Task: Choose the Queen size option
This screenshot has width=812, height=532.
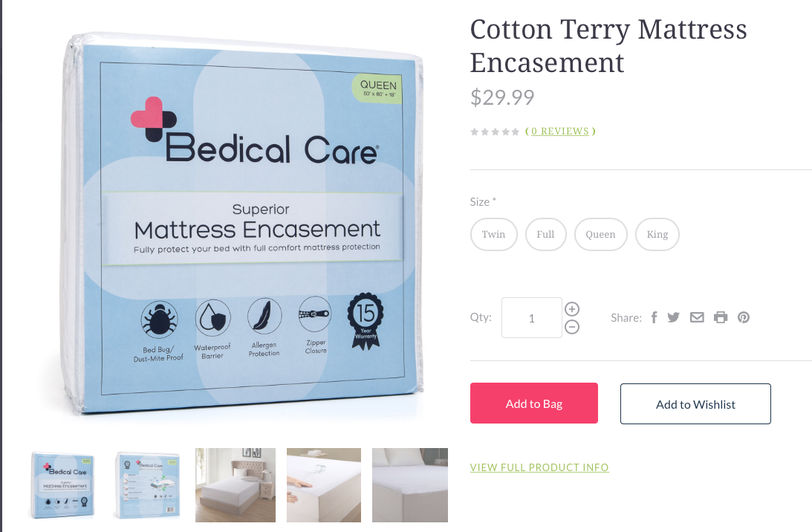Action: [601, 235]
